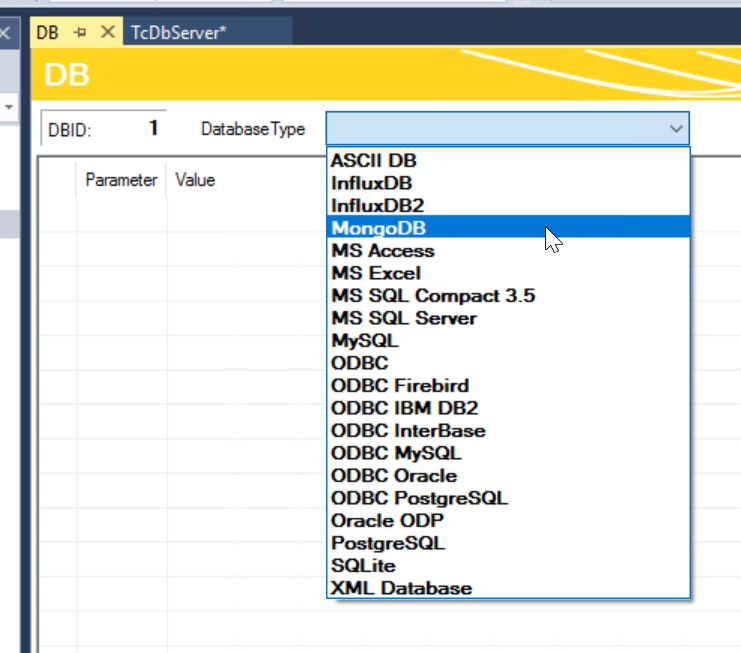The height and width of the screenshot is (653, 741).
Task: Choose MS Access database type
Action: pyautogui.click(x=508, y=251)
